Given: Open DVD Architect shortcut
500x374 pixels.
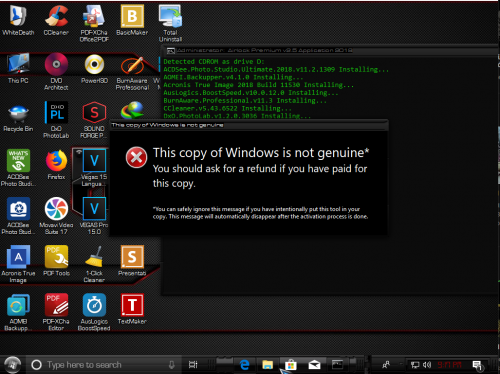Looking at the screenshot, I should point(56,72).
